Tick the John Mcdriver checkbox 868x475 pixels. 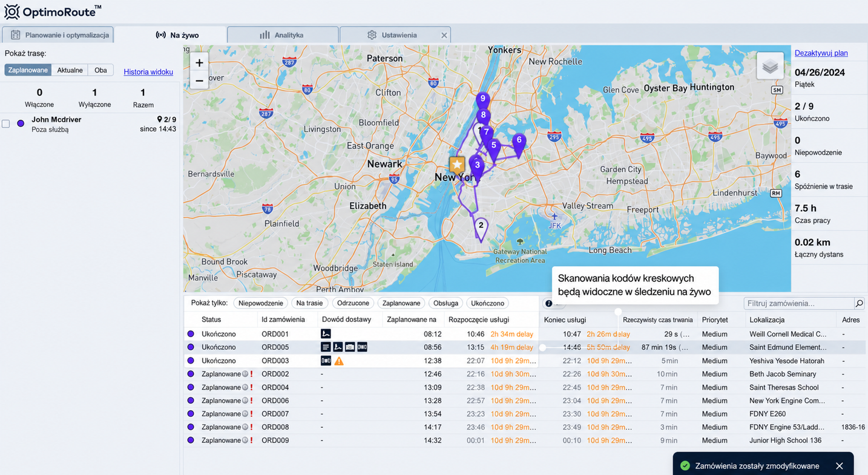6,123
